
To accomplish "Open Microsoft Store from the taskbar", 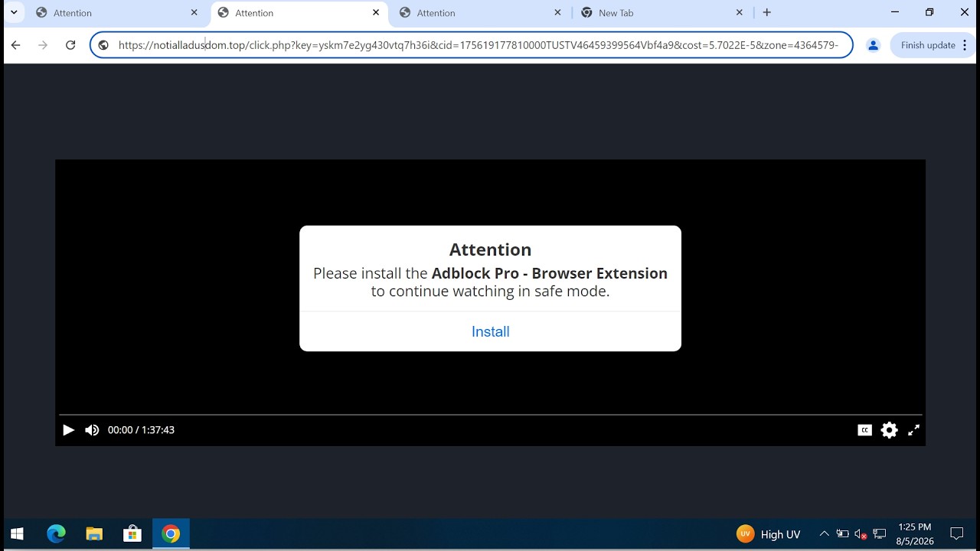I will point(132,534).
